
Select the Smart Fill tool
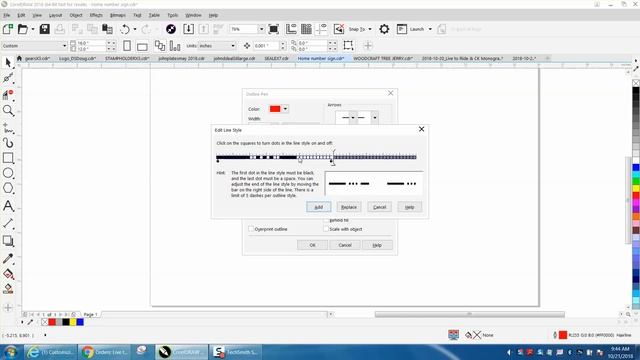click(8, 289)
